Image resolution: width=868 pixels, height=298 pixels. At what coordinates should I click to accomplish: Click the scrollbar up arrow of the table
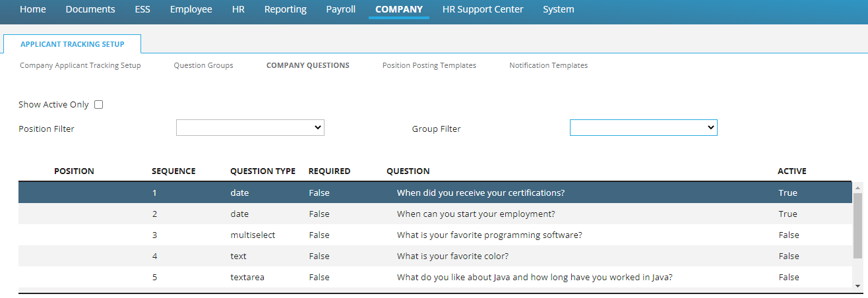pos(857,187)
